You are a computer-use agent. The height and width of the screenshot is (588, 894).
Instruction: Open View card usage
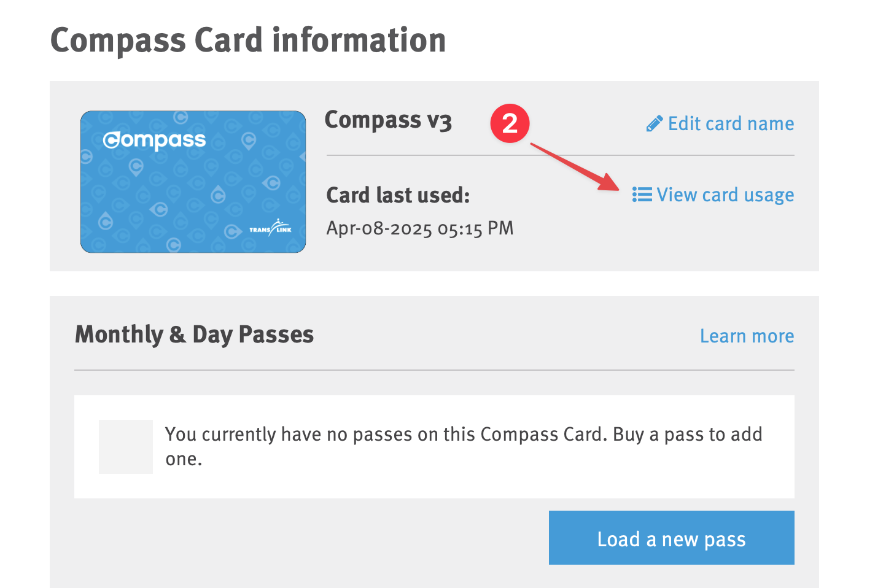pyautogui.click(x=725, y=195)
